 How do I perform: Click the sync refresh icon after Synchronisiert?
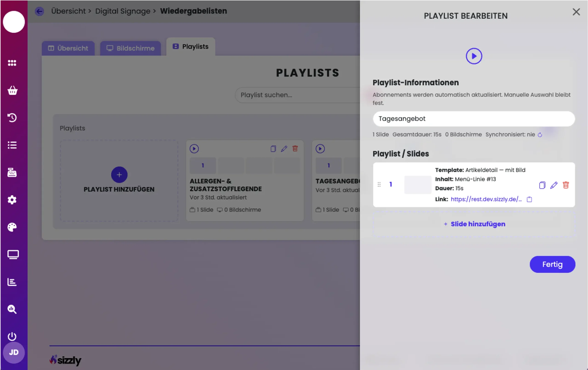tap(540, 135)
